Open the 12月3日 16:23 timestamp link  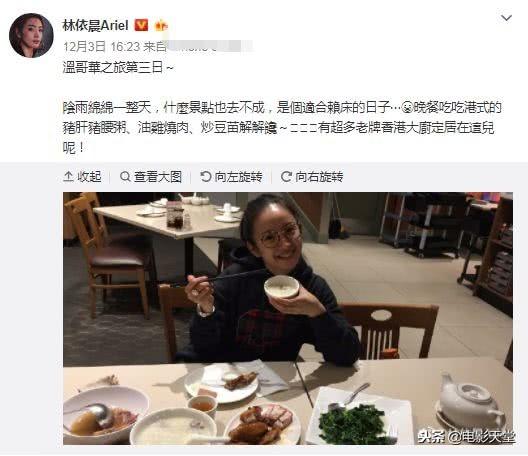pos(101,46)
